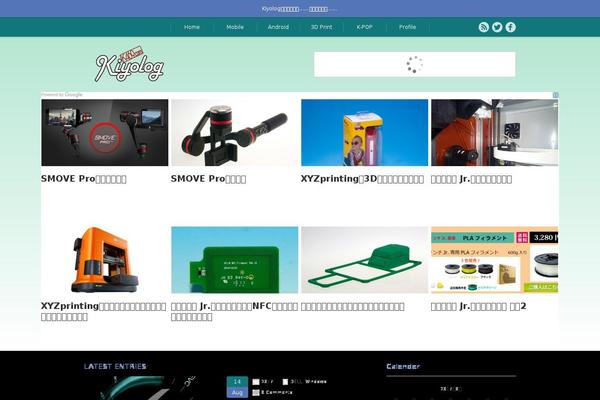The width and height of the screenshot is (600, 400).
Task: Open the green NFC card thumbnail
Action: point(235,260)
